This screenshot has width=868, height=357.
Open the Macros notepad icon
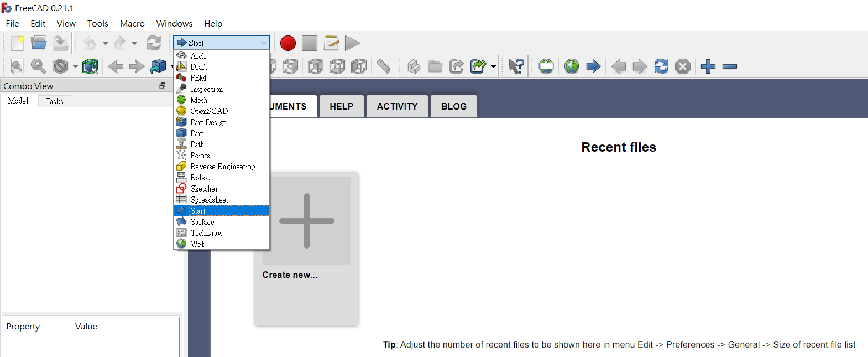pyautogui.click(x=331, y=43)
